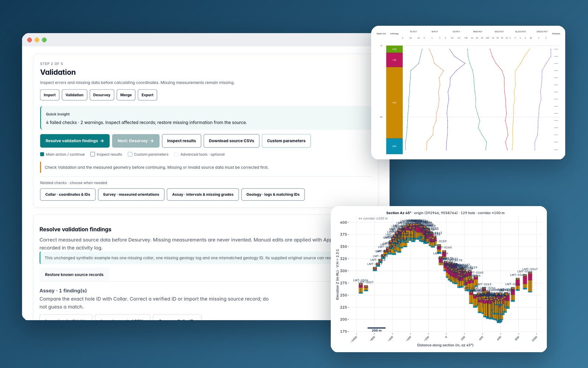
Task: Click Resolve validation findings button
Action: point(75,141)
